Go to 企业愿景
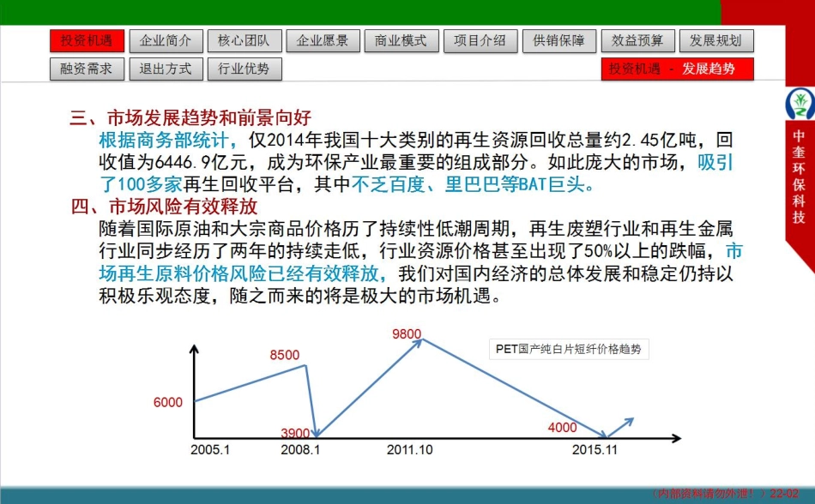The height and width of the screenshot is (504, 815). pyautogui.click(x=323, y=40)
